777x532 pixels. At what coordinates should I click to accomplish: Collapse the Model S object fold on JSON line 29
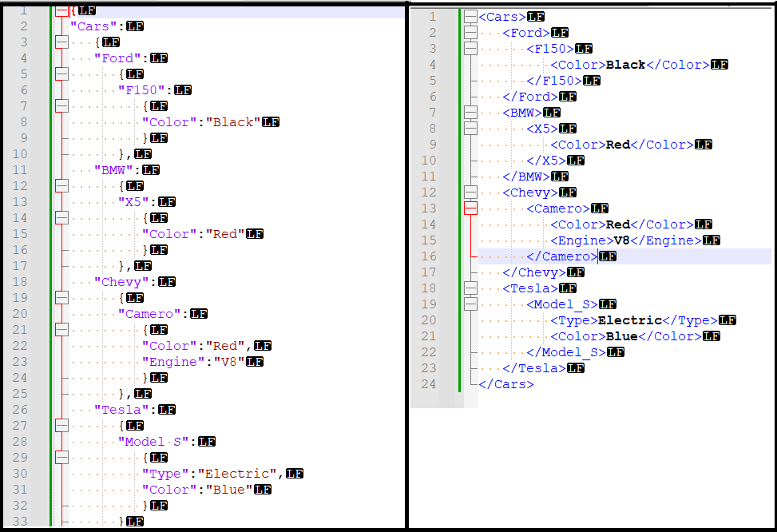coord(62,458)
